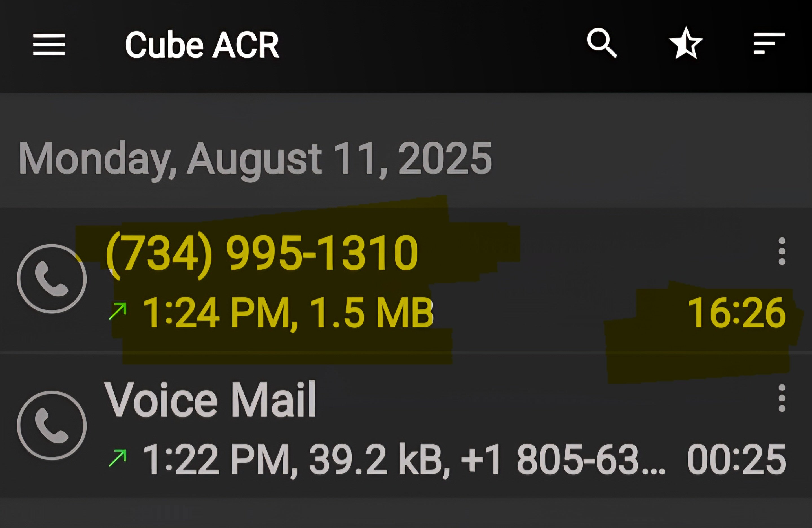
Task: Tap the search magnifier icon
Action: (602, 43)
